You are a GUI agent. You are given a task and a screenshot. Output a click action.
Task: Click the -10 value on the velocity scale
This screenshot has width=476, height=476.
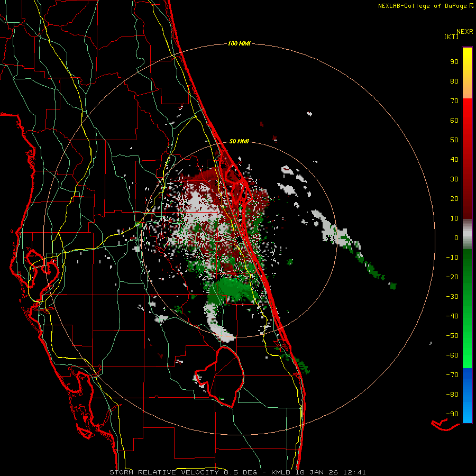pos(452,258)
